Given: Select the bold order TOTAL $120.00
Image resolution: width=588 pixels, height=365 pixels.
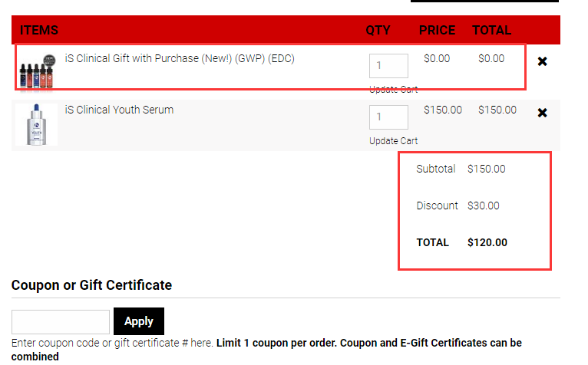Looking at the screenshot, I should point(487,242).
